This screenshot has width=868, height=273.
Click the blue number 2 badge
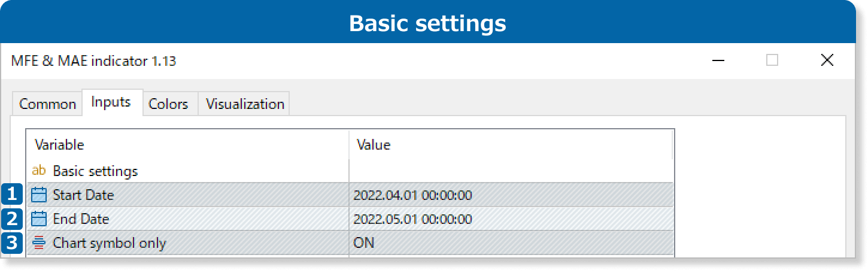(x=13, y=219)
